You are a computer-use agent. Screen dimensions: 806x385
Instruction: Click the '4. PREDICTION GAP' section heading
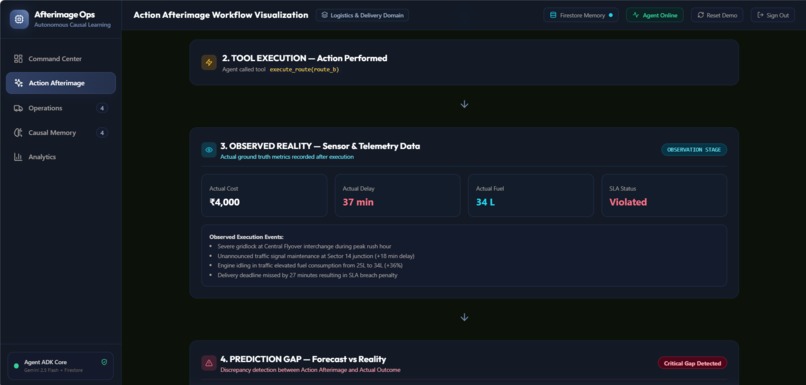click(303, 359)
